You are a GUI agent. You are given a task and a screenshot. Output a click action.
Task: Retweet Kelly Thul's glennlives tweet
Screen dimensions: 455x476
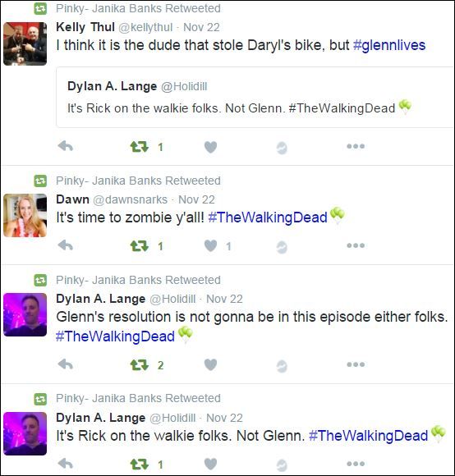pyautogui.click(x=140, y=147)
